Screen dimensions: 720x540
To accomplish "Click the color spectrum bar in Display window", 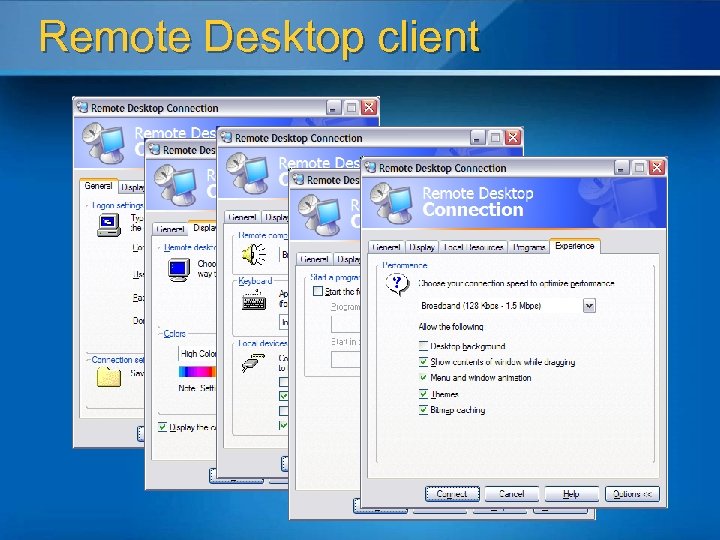I will click(x=197, y=371).
